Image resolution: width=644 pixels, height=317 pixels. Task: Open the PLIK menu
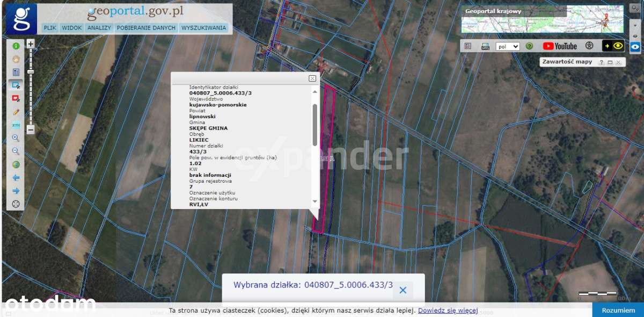[50, 28]
